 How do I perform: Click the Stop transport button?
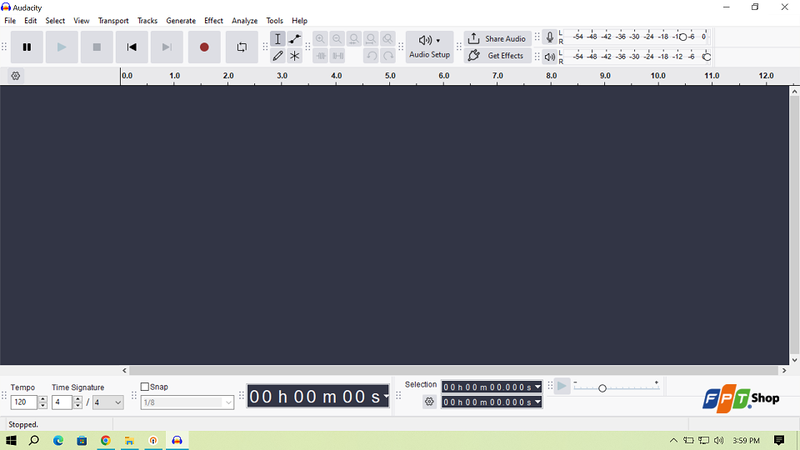96,47
